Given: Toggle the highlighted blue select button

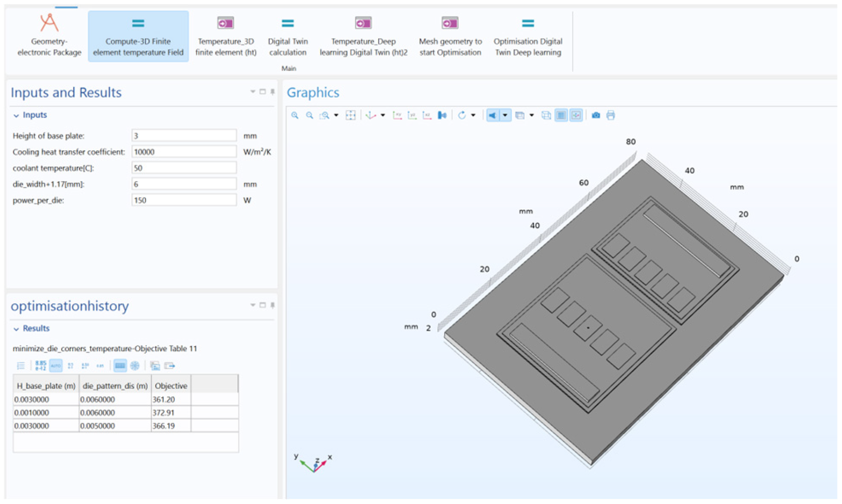Looking at the screenshot, I should tap(492, 115).
